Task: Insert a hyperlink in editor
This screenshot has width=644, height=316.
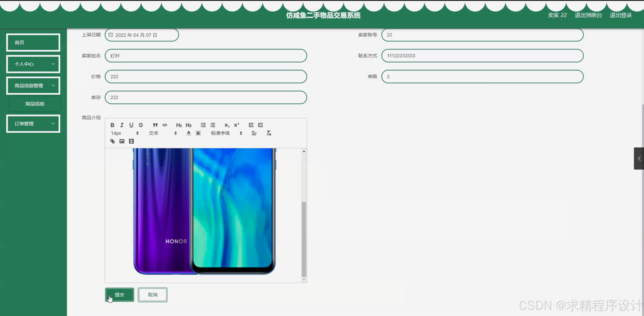Action: 112,141
